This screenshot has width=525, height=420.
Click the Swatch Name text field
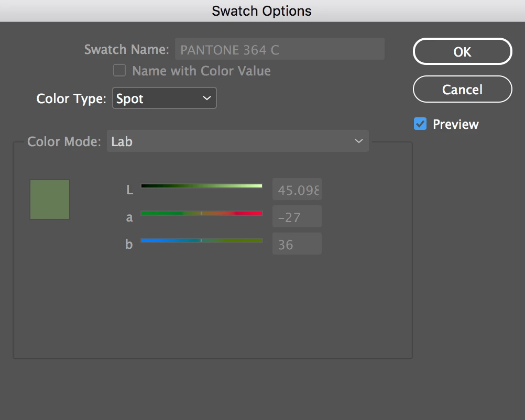(x=279, y=49)
